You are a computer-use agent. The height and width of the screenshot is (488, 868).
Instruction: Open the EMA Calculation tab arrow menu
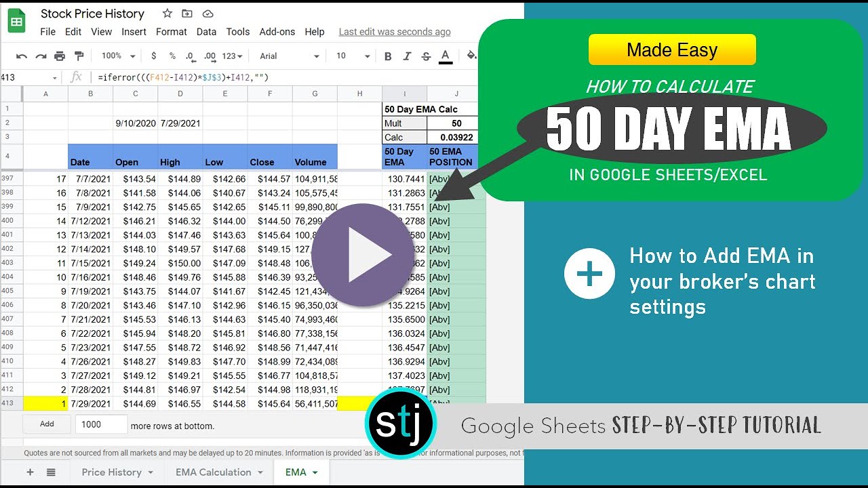pos(260,472)
